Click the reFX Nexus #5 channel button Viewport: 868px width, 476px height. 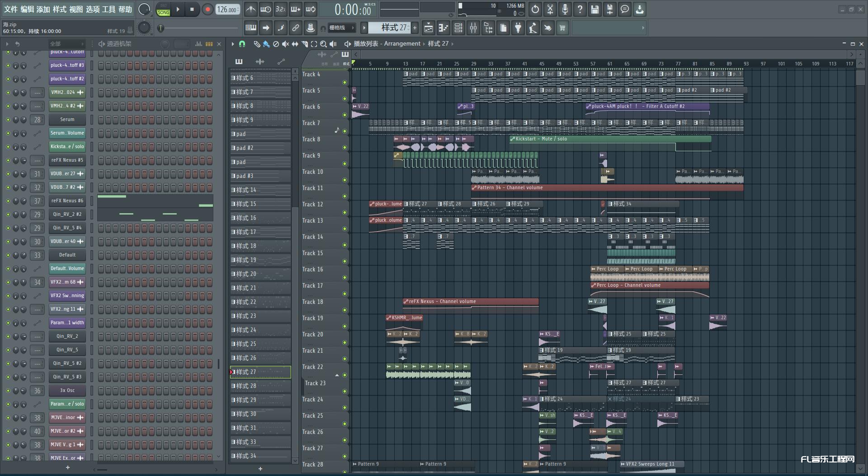(67, 160)
